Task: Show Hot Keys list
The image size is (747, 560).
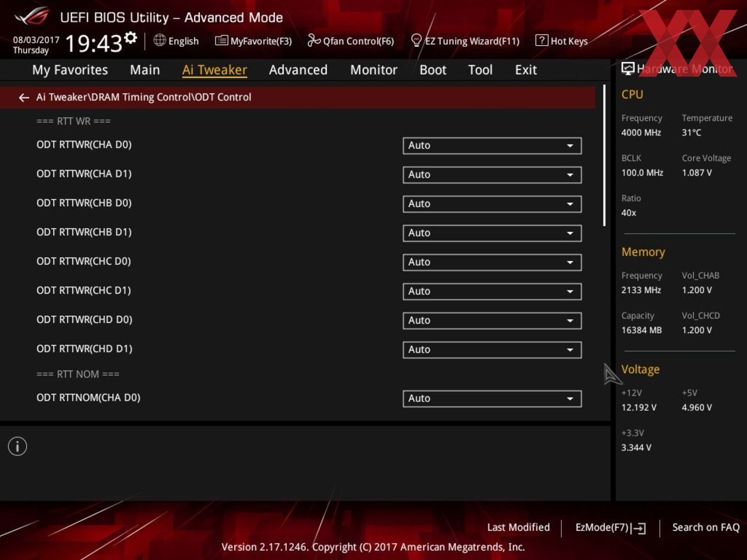Action: coord(561,41)
